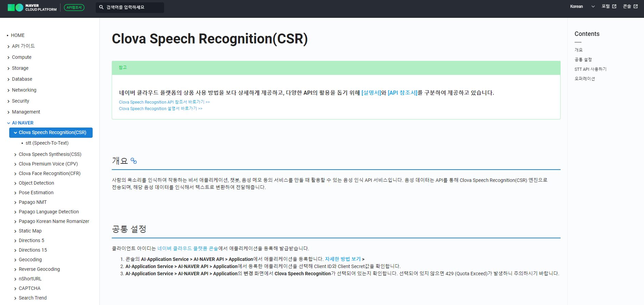Click the 공통 설정 section heading

(129, 229)
